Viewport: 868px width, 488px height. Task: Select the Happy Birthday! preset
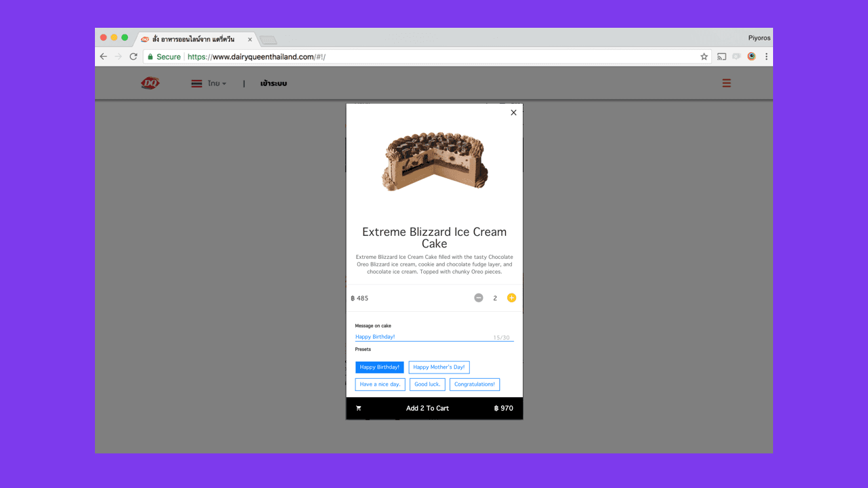click(380, 367)
